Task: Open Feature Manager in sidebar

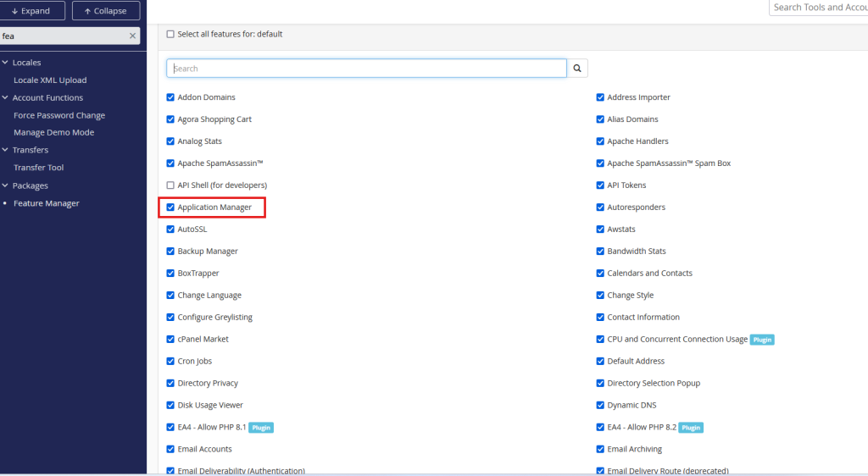Action: 46,203
